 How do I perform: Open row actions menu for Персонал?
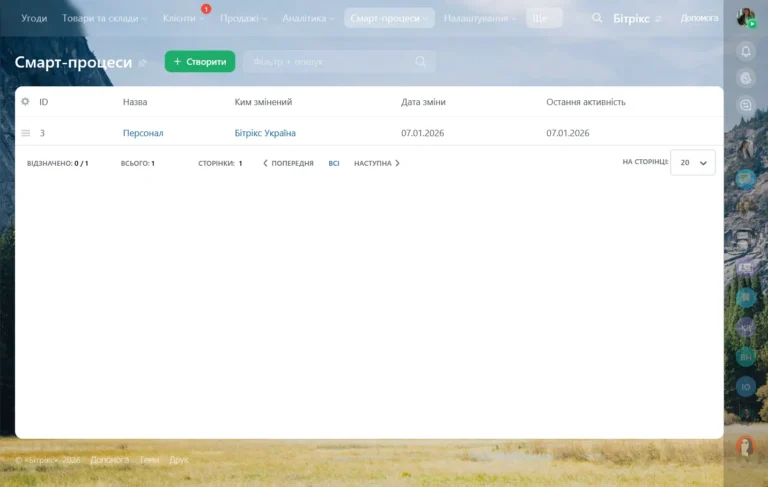(x=25, y=133)
